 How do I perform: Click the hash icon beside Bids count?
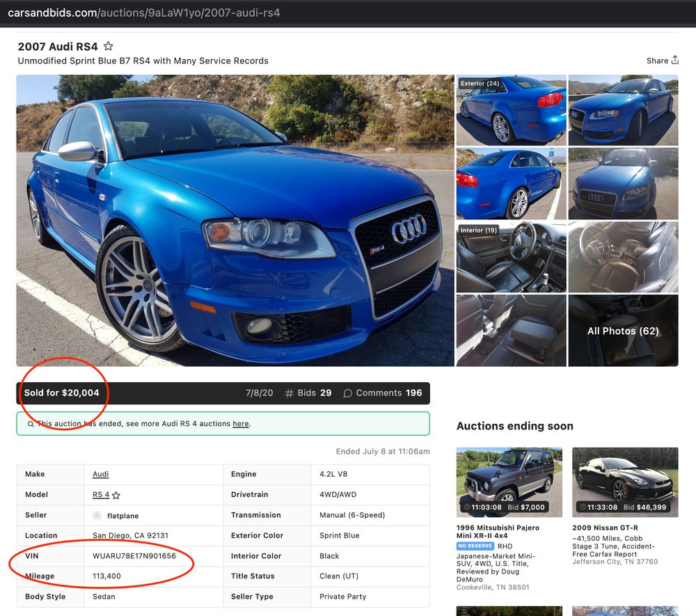[289, 393]
